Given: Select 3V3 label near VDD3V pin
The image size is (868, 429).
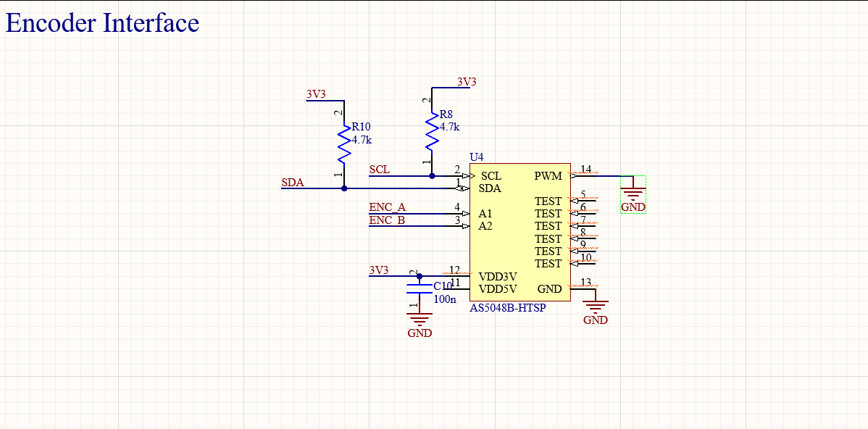Looking at the screenshot, I should coord(379,271).
